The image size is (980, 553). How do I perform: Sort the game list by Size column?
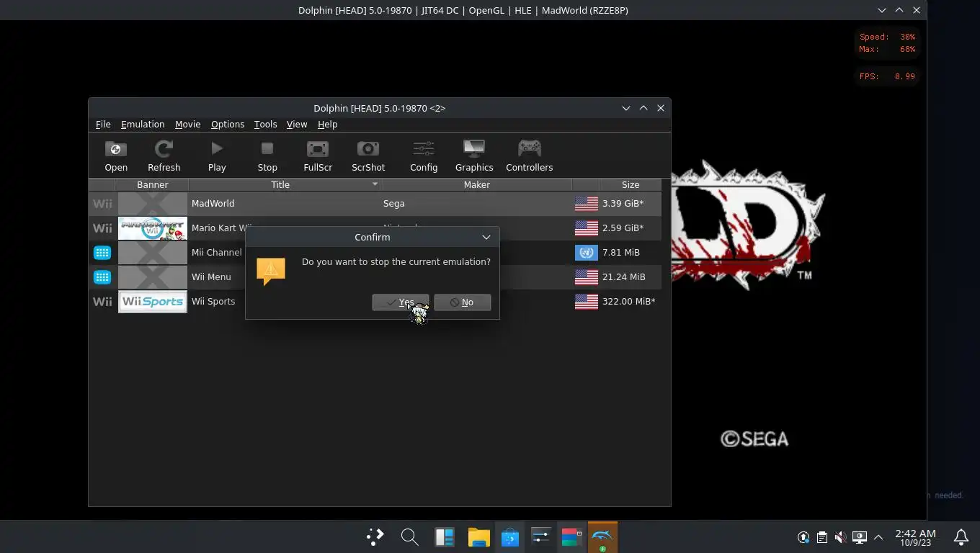(x=630, y=185)
